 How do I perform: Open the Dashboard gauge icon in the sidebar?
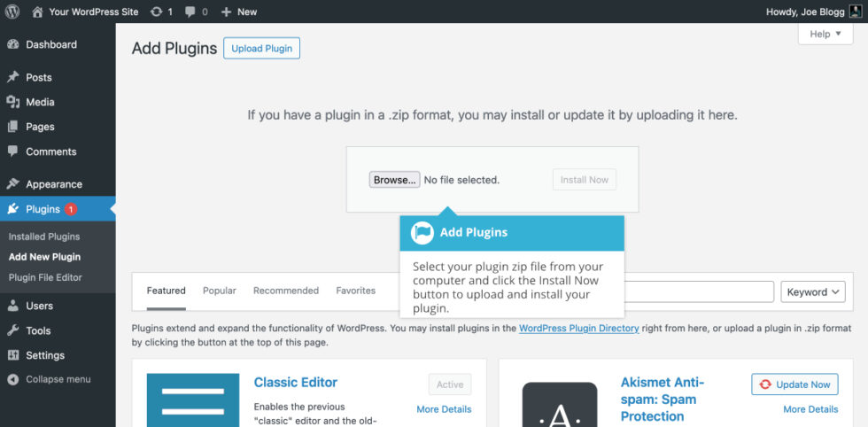[x=13, y=45]
